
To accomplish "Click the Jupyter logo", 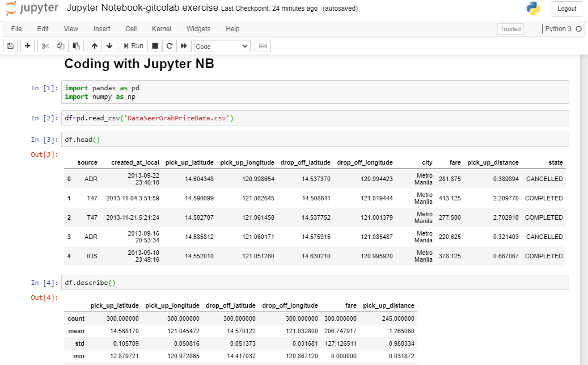I will (x=31, y=9).
